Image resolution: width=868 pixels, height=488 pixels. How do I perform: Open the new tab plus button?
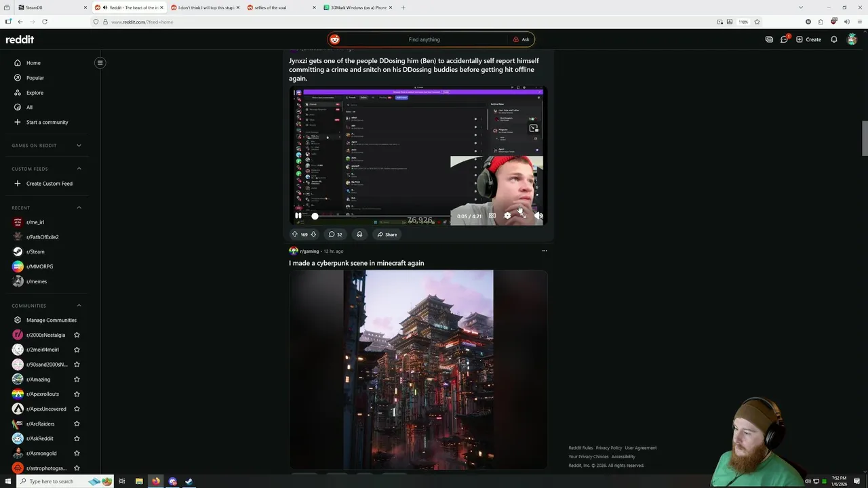(403, 7)
